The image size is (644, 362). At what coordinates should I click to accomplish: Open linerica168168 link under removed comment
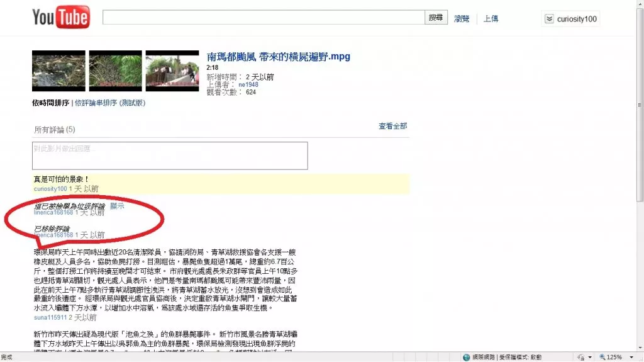click(x=53, y=235)
